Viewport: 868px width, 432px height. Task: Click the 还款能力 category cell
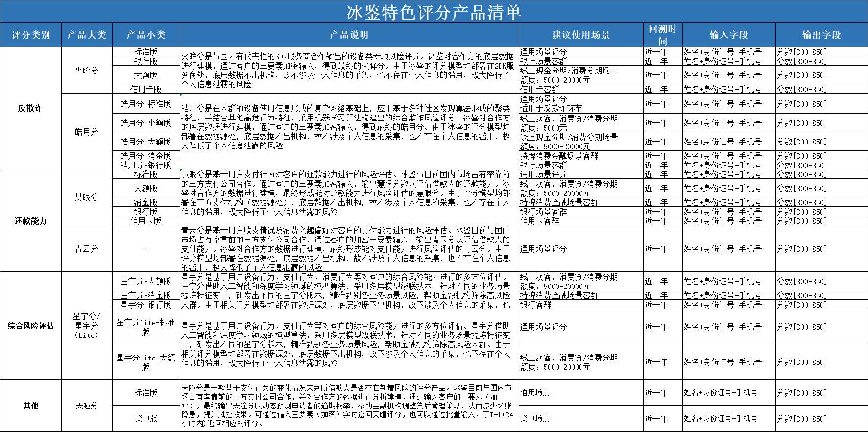click(31, 221)
